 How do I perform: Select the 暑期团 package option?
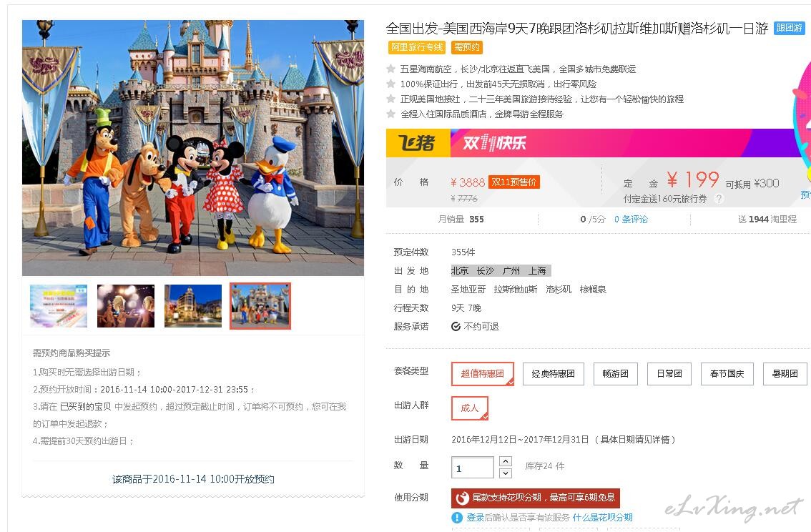click(x=785, y=374)
